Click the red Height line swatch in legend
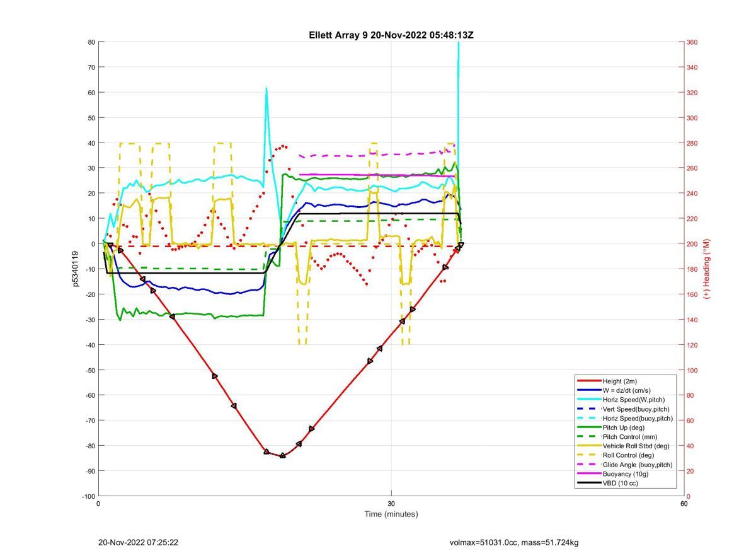Screen dimensions: 756x558 (x=588, y=381)
